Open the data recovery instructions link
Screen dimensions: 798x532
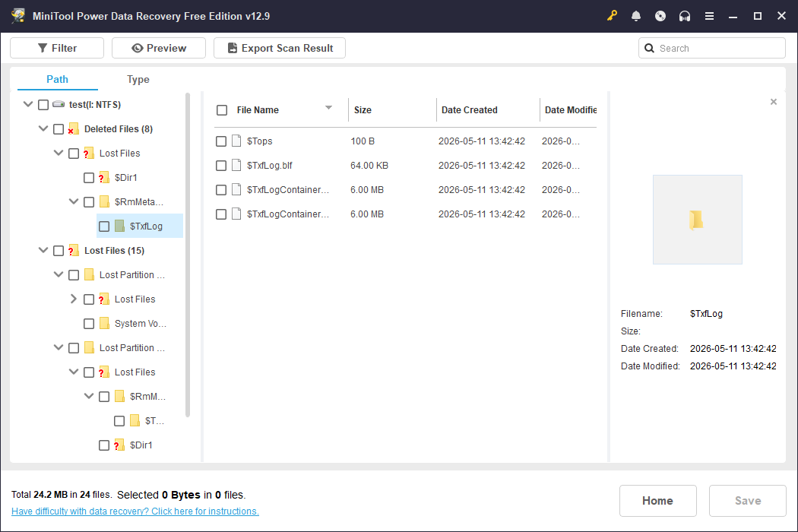point(135,511)
